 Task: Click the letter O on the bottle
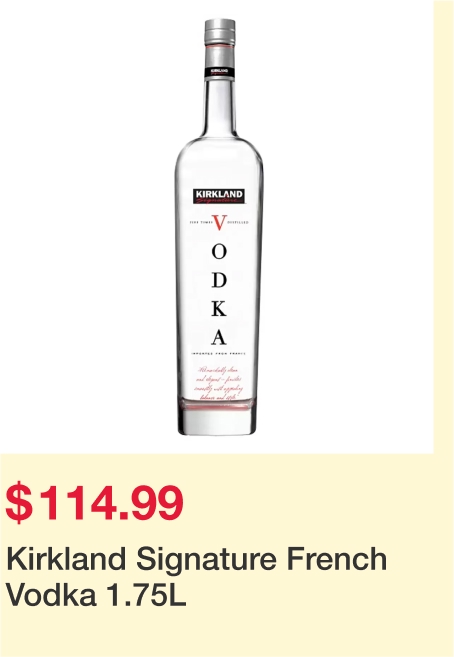click(219, 252)
